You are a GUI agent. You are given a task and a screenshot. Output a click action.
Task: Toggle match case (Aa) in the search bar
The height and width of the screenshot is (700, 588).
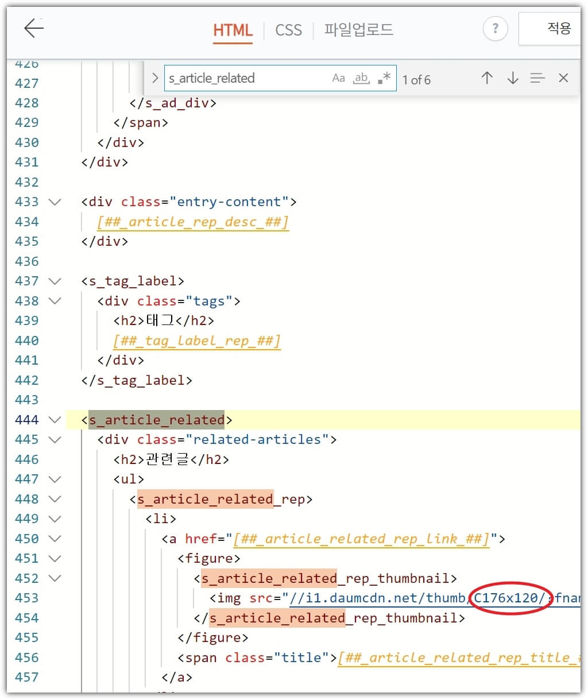tap(338, 78)
